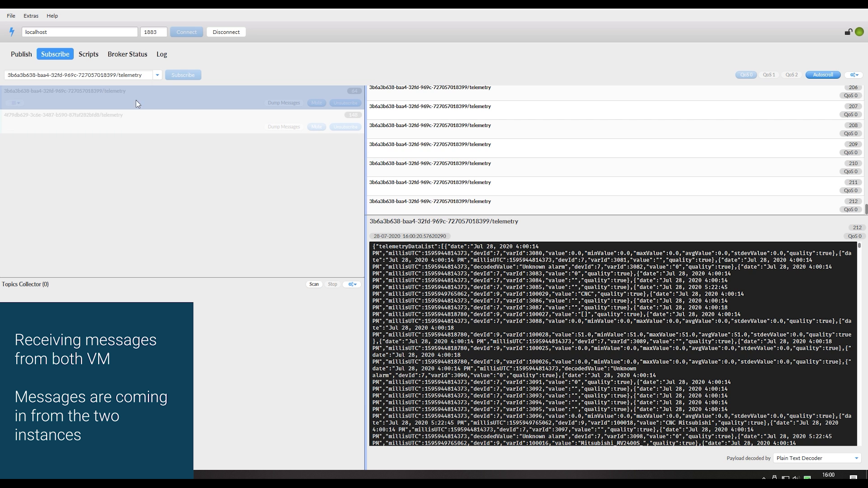Switch to the Publish tab
Viewport: 868px width, 488px height.
tap(21, 54)
